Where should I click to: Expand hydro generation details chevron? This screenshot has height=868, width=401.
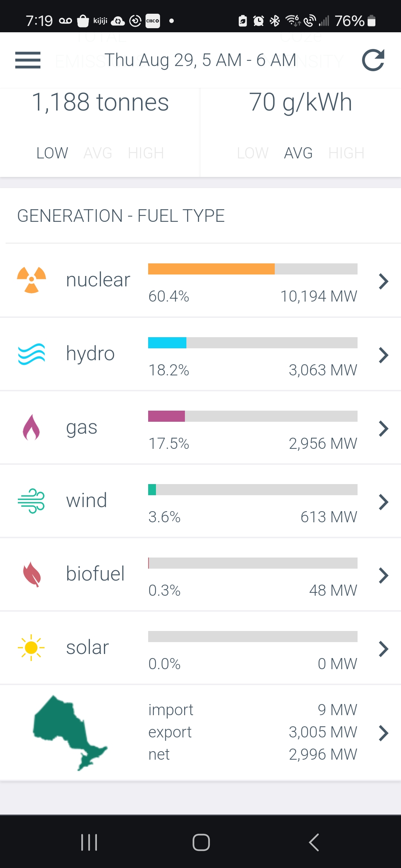383,355
